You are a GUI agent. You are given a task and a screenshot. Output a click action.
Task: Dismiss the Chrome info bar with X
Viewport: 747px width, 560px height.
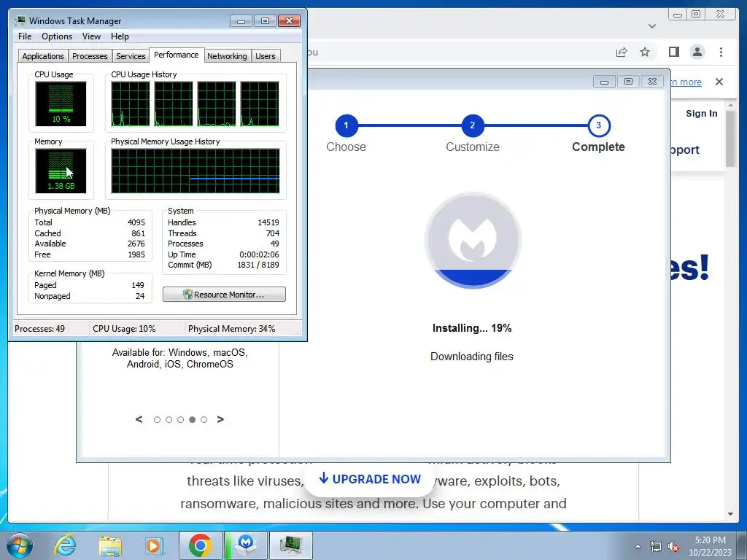(719, 82)
